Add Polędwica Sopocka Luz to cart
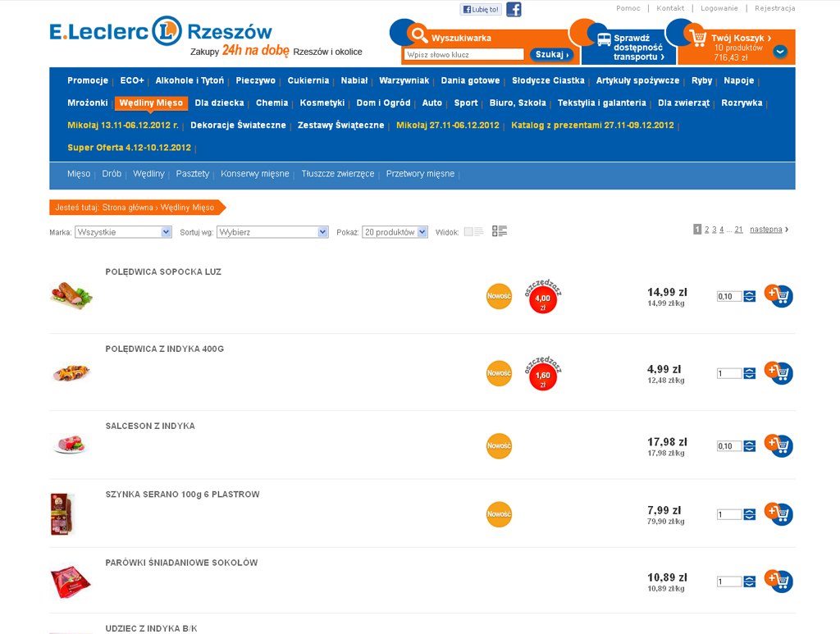 click(779, 295)
